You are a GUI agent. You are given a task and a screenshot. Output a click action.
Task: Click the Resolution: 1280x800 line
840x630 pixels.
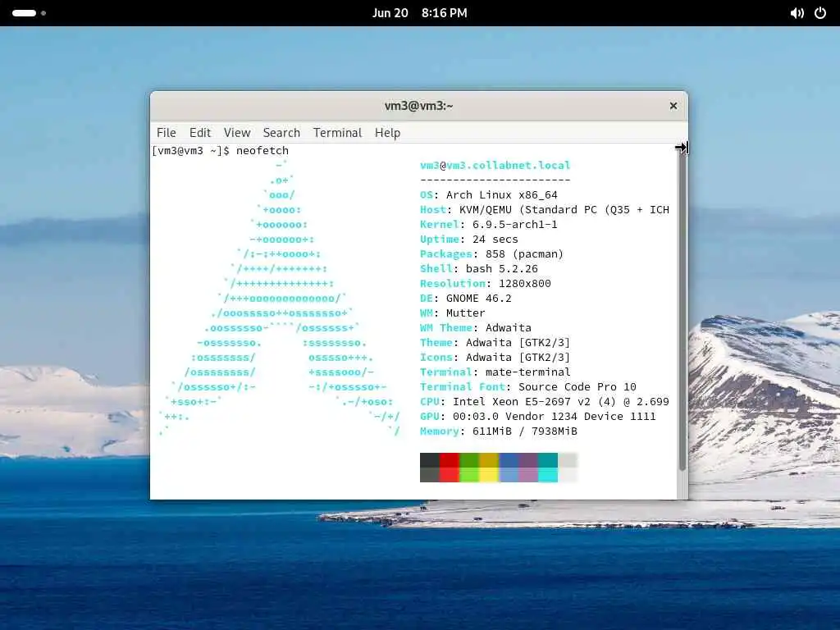click(x=486, y=283)
